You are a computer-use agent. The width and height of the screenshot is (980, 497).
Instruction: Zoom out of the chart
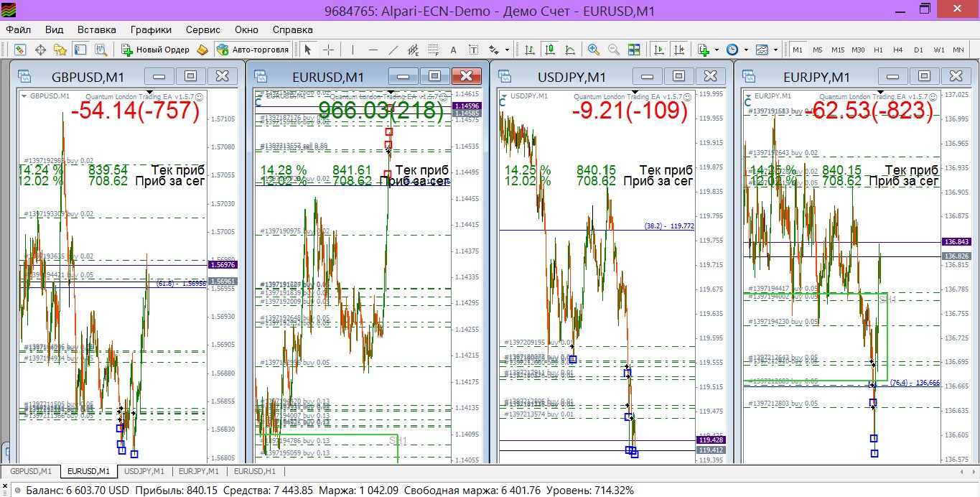[614, 50]
